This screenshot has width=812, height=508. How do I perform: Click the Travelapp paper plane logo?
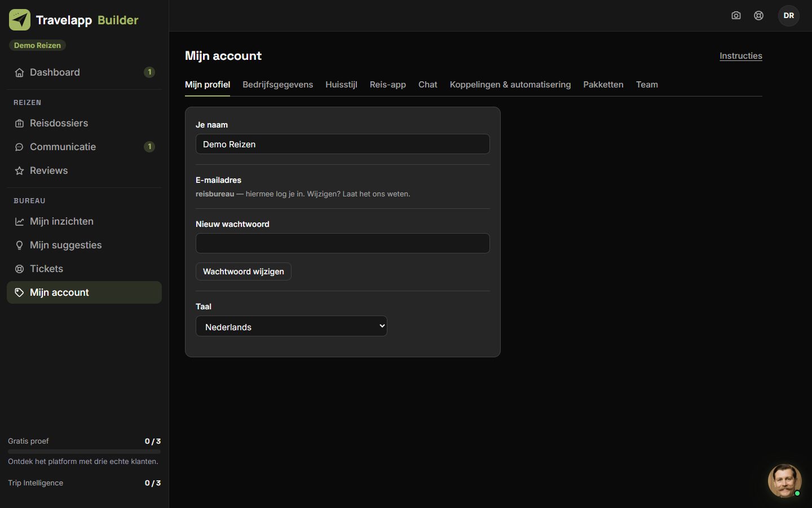(x=20, y=20)
